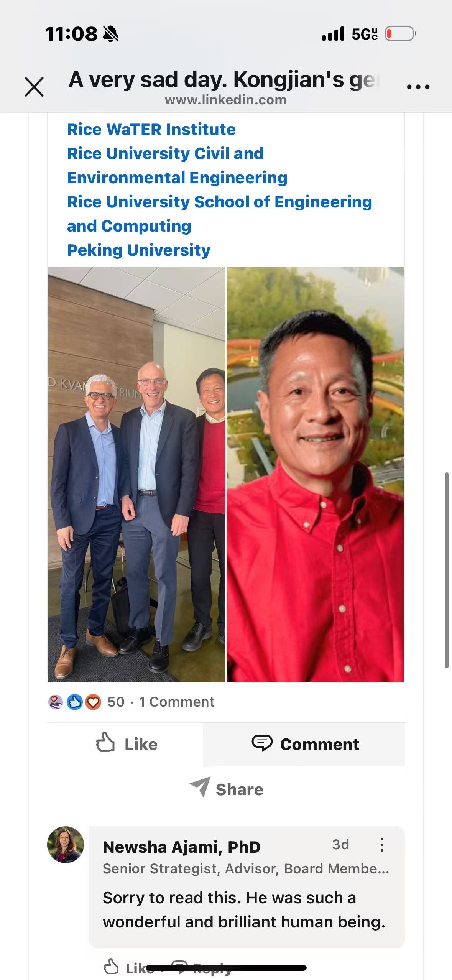
Task: Open Rice University Civil and Environmental Engineering link
Action: (177, 166)
